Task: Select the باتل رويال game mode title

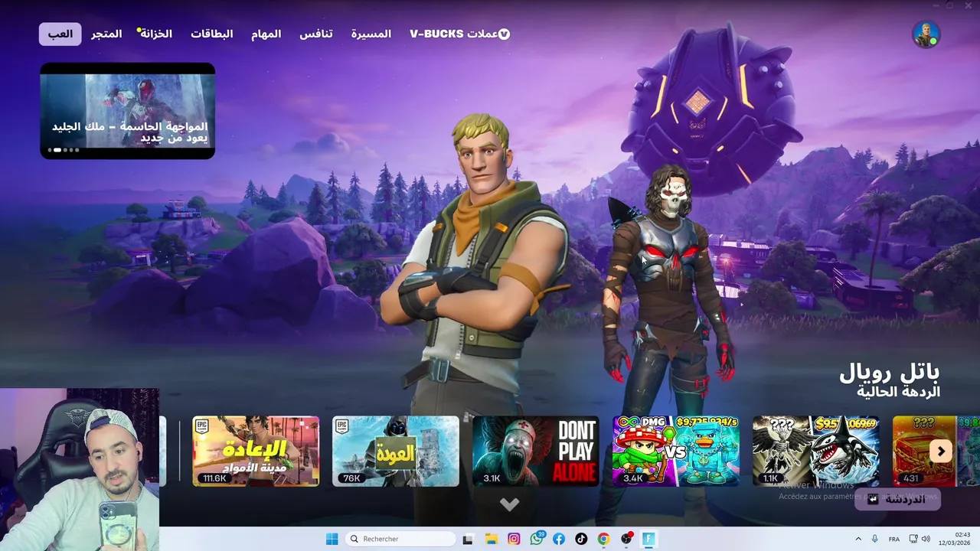Action: point(890,372)
